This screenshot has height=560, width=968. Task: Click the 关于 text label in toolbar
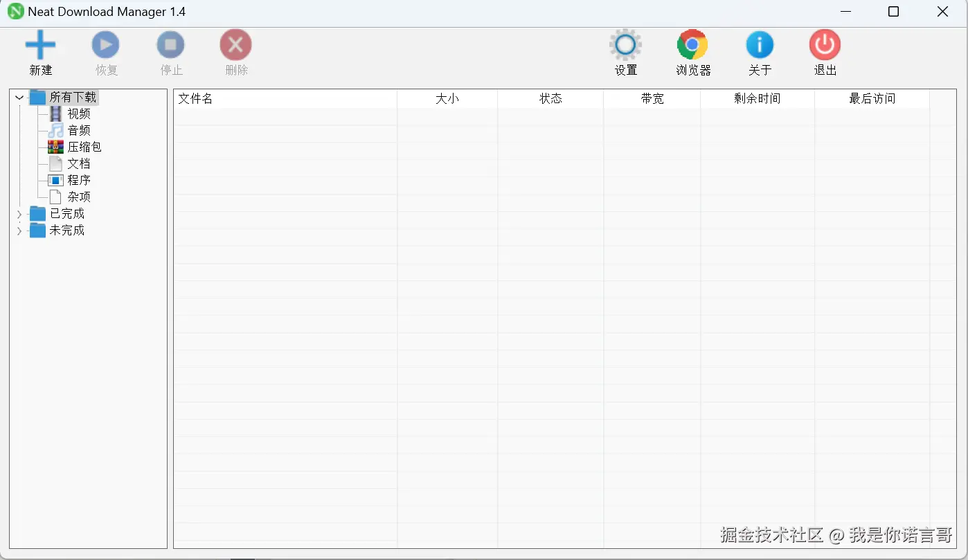click(x=760, y=70)
